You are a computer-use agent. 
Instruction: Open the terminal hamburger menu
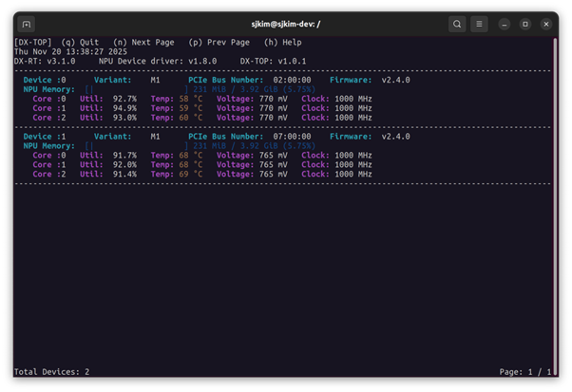[479, 25]
